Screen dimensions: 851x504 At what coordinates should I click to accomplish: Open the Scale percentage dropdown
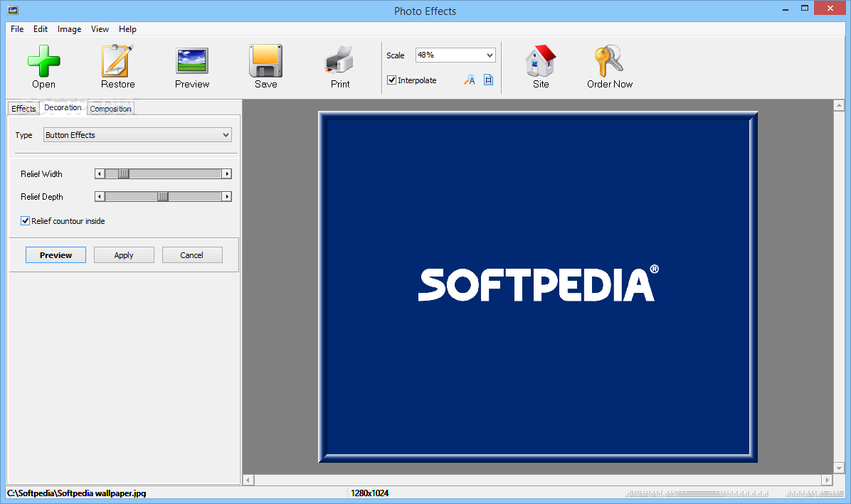click(490, 55)
